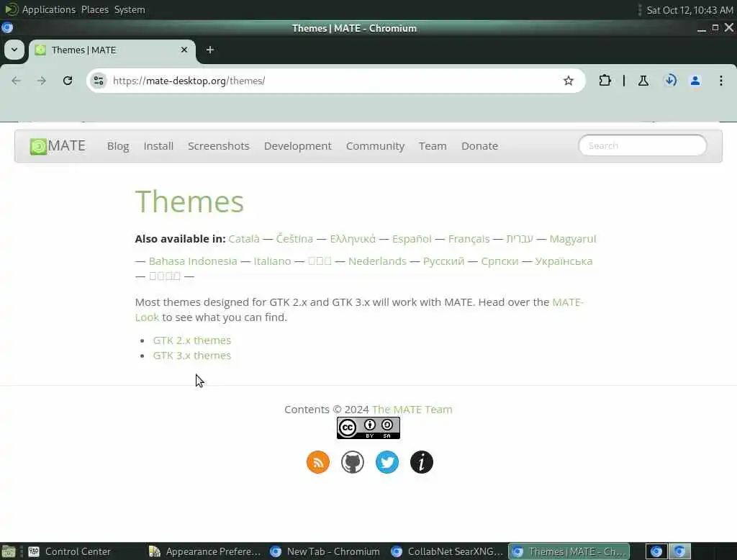This screenshot has height=560, width=737.
Task: Click the browser back arrow
Action: point(17,81)
